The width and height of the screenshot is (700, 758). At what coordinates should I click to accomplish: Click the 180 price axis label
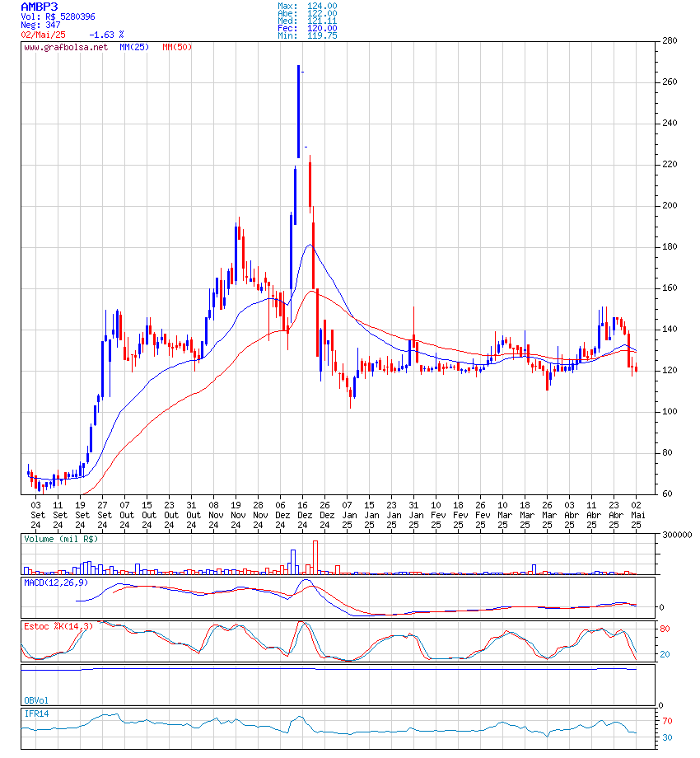(670, 247)
